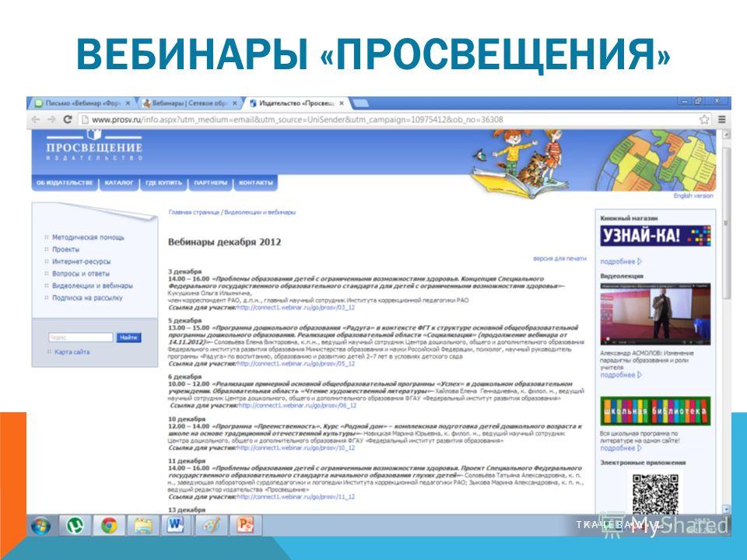Open Google Chrome from the taskbar
The width and height of the screenshot is (747, 560).
tap(109, 526)
